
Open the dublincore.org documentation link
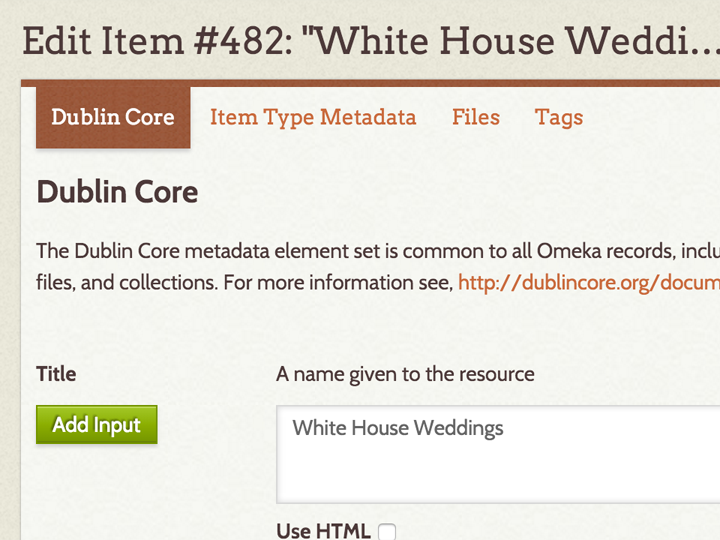coord(589,282)
